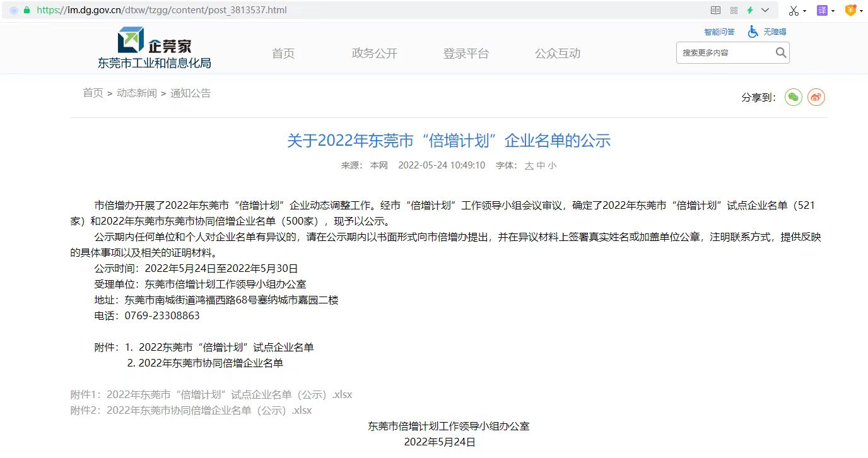868x458 pixels.
Task: Click the purple translate extension icon
Action: [x=822, y=10]
